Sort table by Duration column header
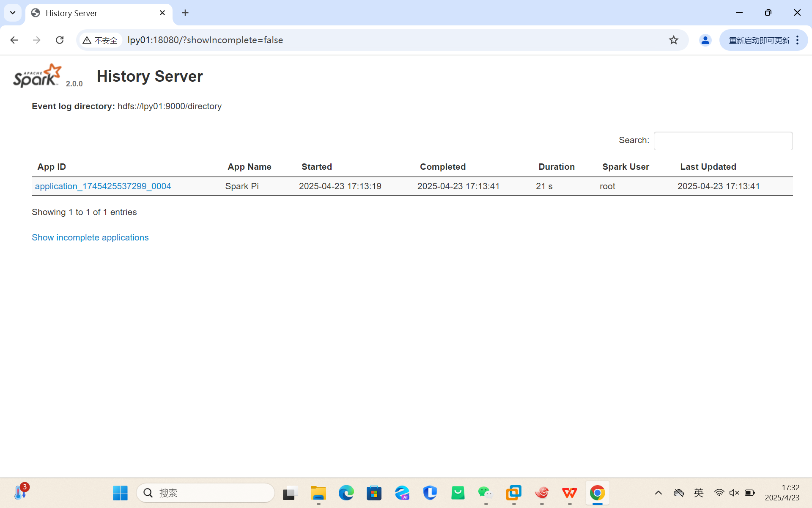The image size is (812, 508). coord(556,167)
